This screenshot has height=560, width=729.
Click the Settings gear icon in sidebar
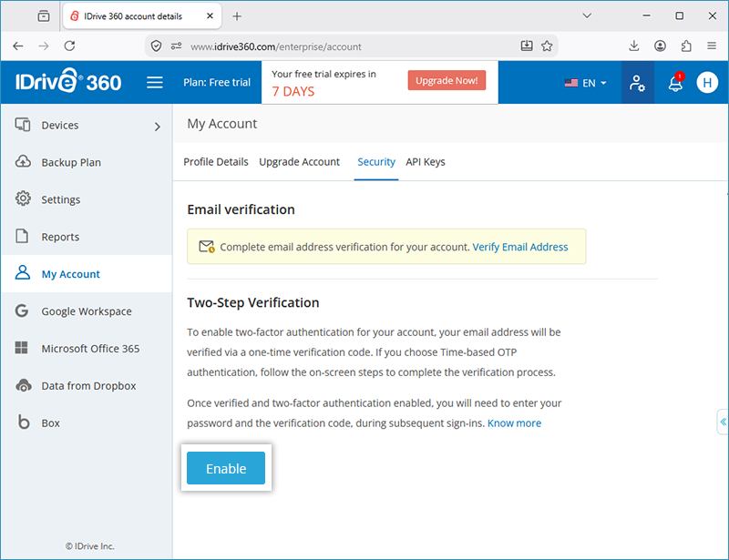pyautogui.click(x=23, y=199)
